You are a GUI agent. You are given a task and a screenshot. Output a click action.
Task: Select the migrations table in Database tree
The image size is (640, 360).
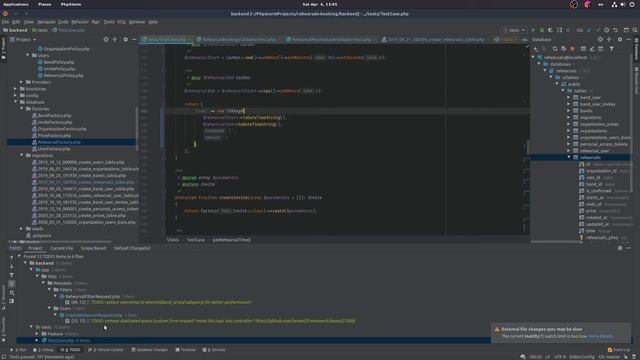(x=590, y=118)
